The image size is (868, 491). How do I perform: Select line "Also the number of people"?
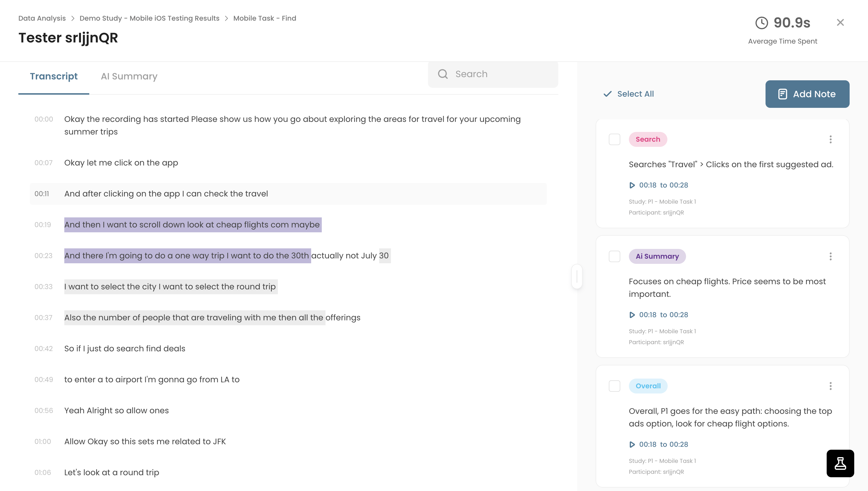point(212,318)
